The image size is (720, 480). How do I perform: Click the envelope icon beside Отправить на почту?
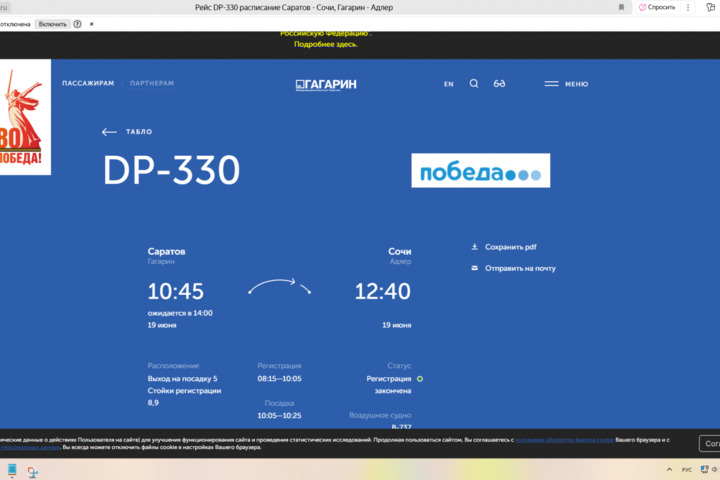[x=474, y=268]
